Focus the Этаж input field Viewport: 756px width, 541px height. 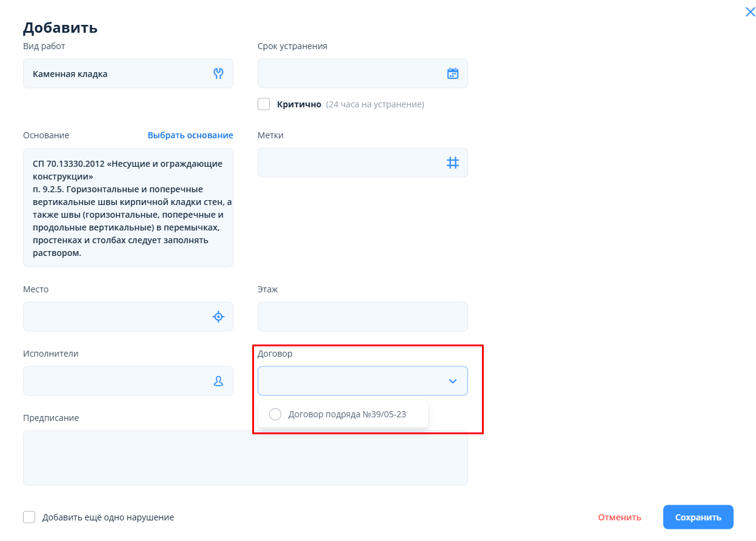point(362,317)
